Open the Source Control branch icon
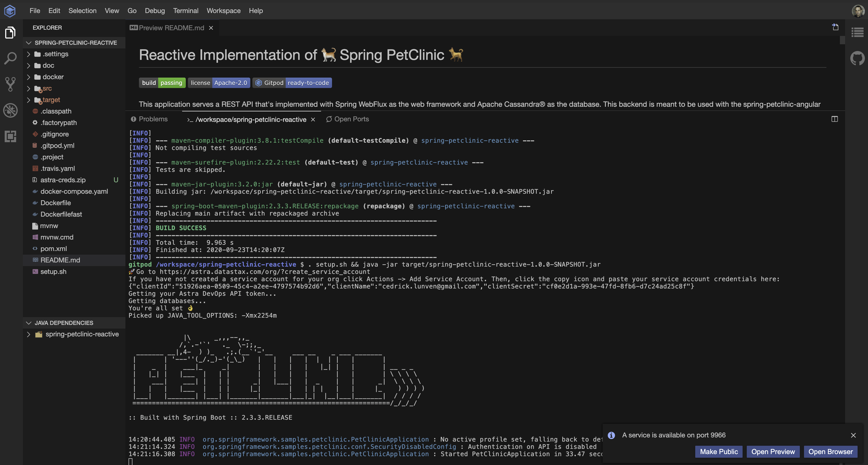 pyautogui.click(x=10, y=84)
